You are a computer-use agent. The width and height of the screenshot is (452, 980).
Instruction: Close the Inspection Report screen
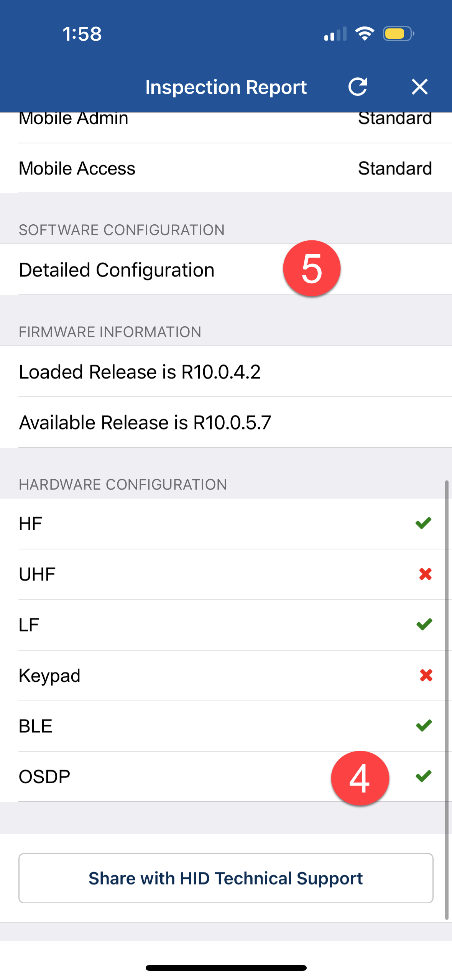(419, 87)
